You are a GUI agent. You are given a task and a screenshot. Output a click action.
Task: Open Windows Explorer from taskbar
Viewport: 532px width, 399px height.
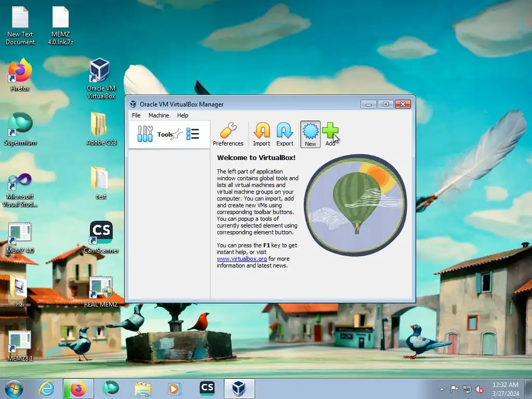point(143,389)
